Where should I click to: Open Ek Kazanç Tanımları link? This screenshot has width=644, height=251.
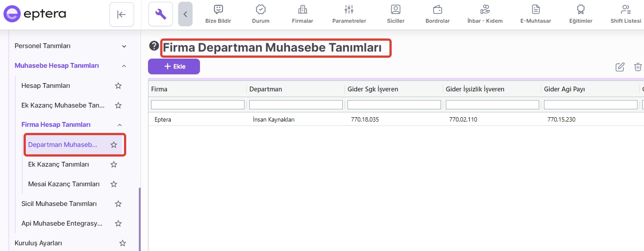(59, 164)
